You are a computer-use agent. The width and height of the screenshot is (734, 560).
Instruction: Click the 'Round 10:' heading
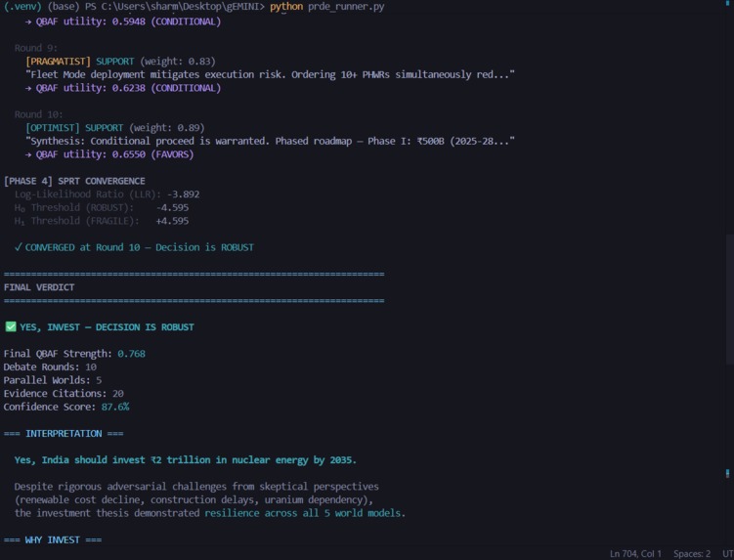coord(38,114)
